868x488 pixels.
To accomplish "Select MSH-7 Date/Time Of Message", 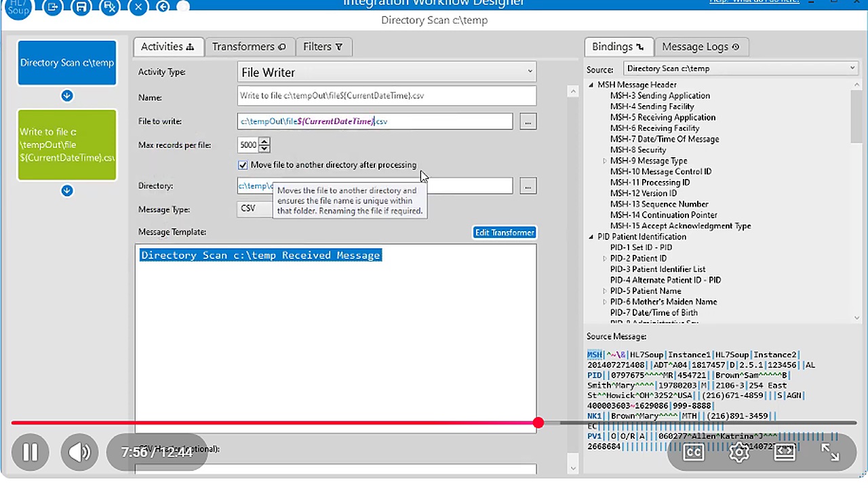I will point(665,139).
